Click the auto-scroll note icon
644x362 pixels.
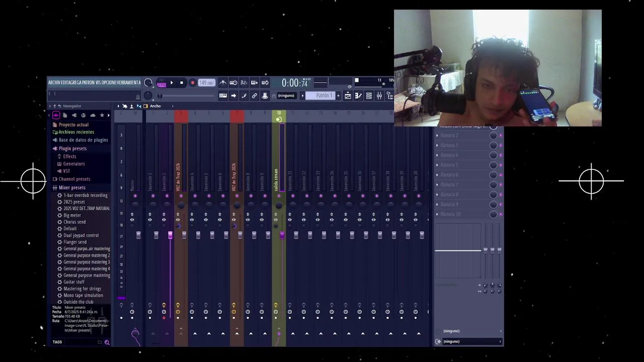244,96
